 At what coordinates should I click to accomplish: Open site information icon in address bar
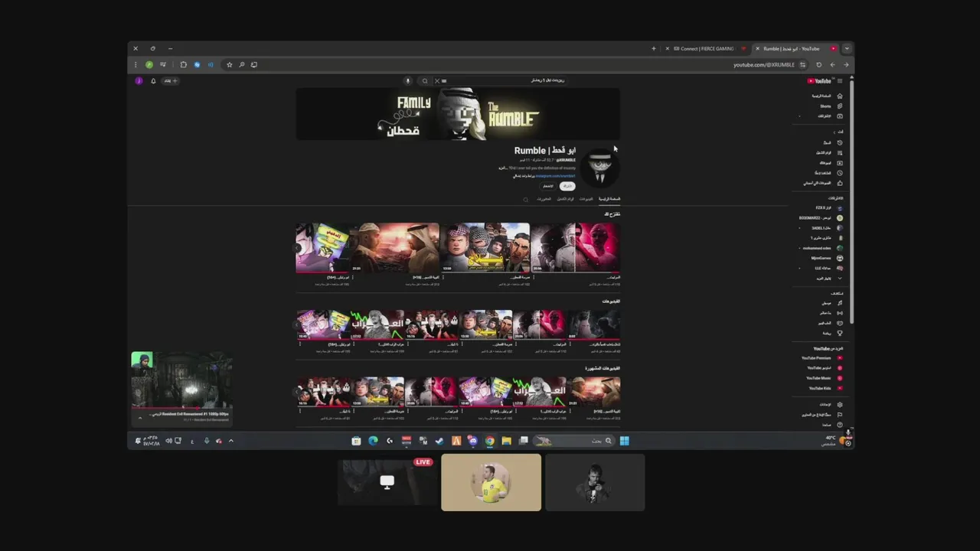click(802, 64)
